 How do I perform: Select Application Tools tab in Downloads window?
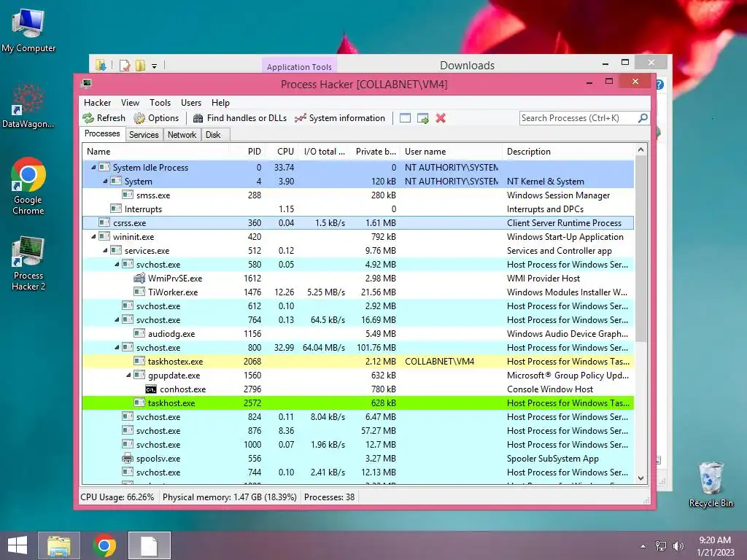[x=299, y=66]
